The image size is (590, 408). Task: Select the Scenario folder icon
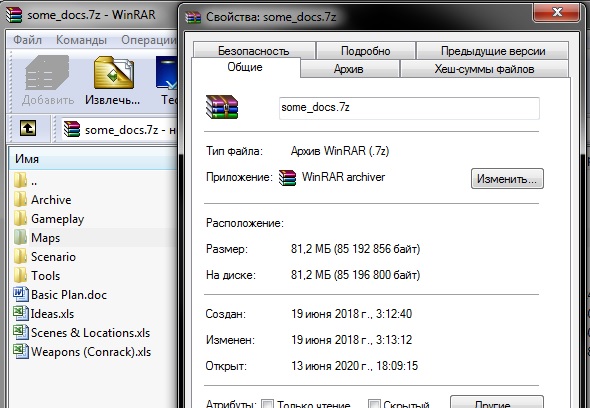(x=20, y=256)
